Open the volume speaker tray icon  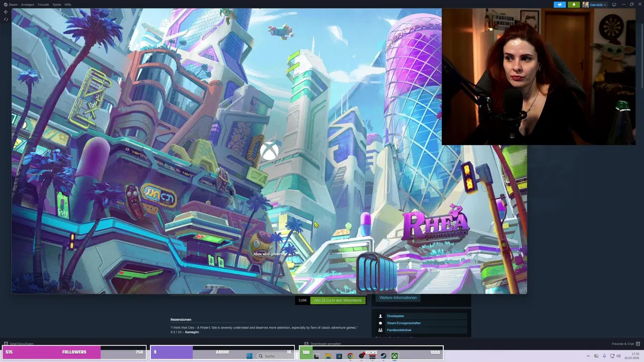point(619,356)
